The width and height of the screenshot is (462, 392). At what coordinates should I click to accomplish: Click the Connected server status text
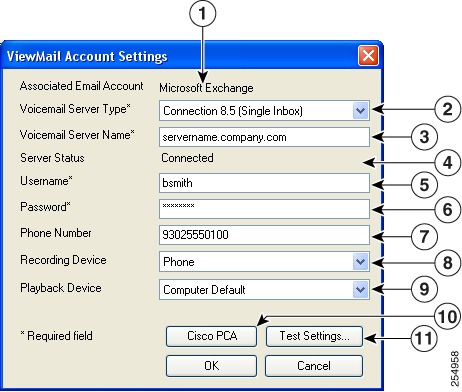point(187,158)
